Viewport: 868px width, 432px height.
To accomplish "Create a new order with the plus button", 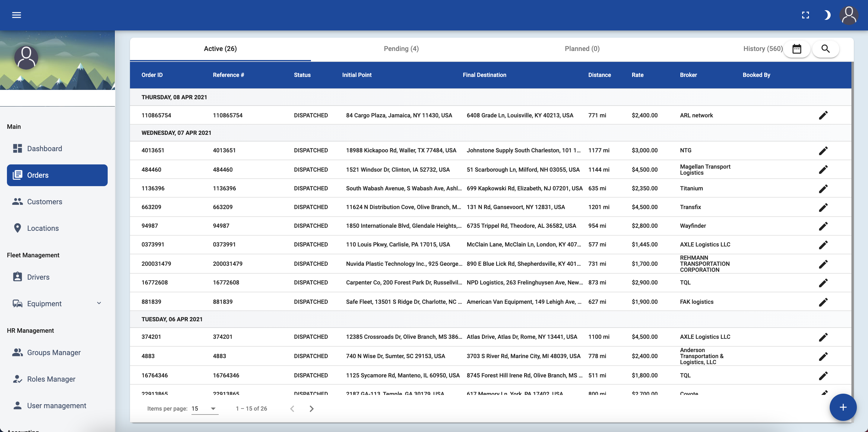I will click(843, 407).
